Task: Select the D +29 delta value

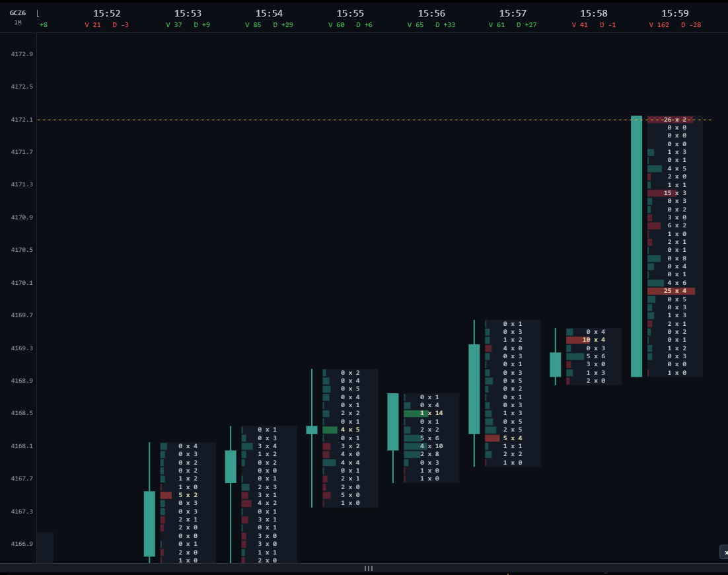Action: [283, 25]
